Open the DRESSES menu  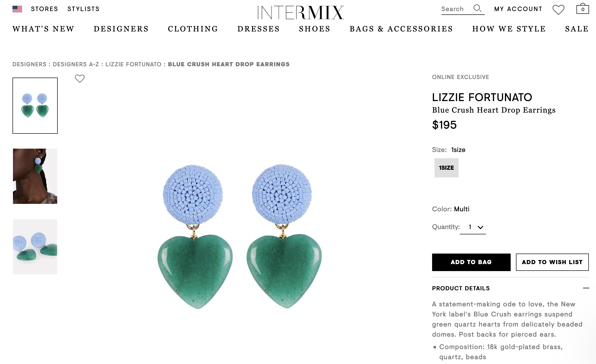click(x=259, y=29)
